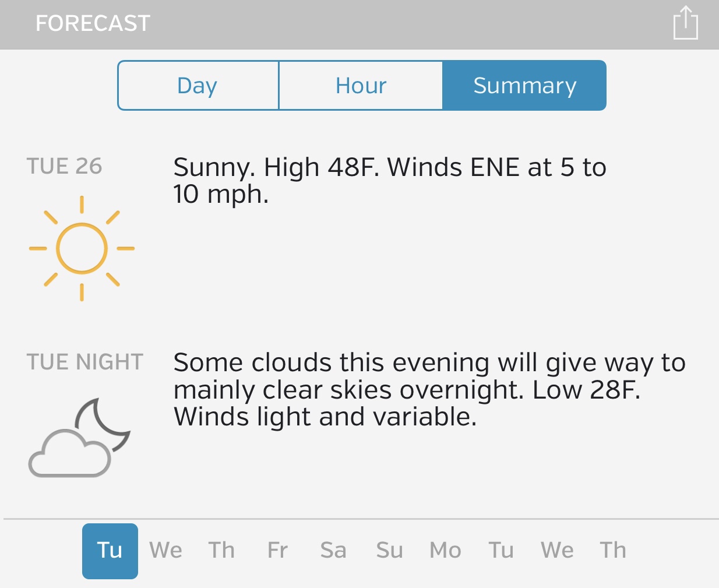Choose the We day beside highlighted Tu

click(x=165, y=551)
